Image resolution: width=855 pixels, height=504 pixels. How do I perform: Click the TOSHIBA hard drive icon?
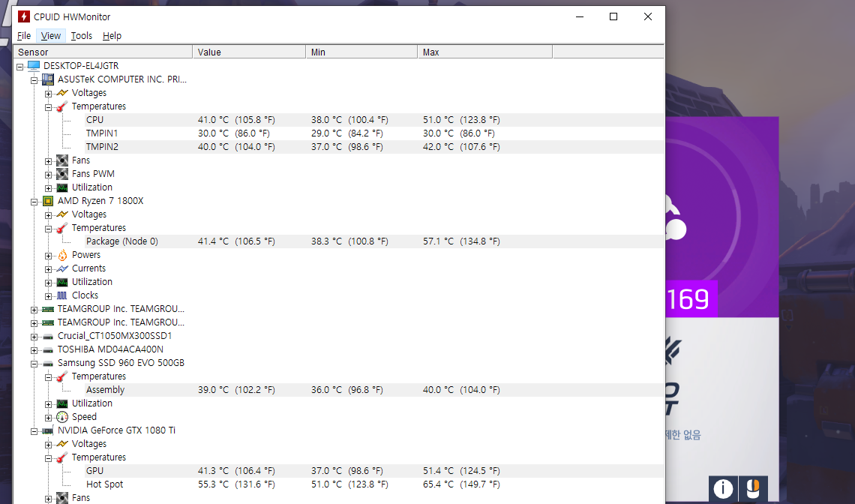[x=48, y=349]
